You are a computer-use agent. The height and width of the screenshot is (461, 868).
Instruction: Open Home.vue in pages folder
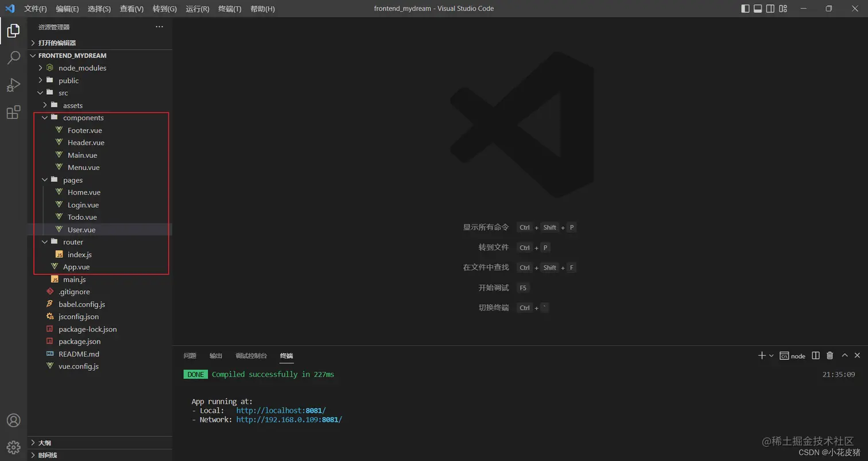point(100,192)
